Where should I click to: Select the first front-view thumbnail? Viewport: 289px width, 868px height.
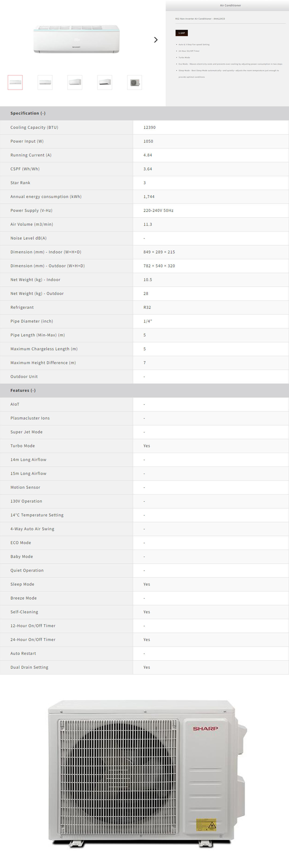click(15, 83)
